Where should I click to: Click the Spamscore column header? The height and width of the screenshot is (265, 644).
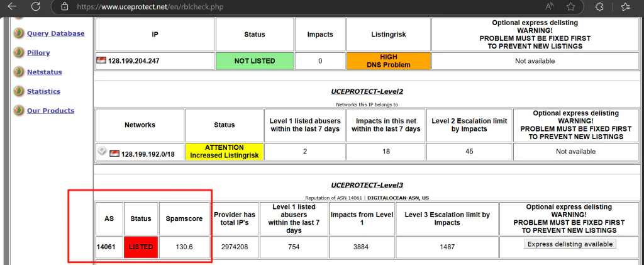point(184,218)
